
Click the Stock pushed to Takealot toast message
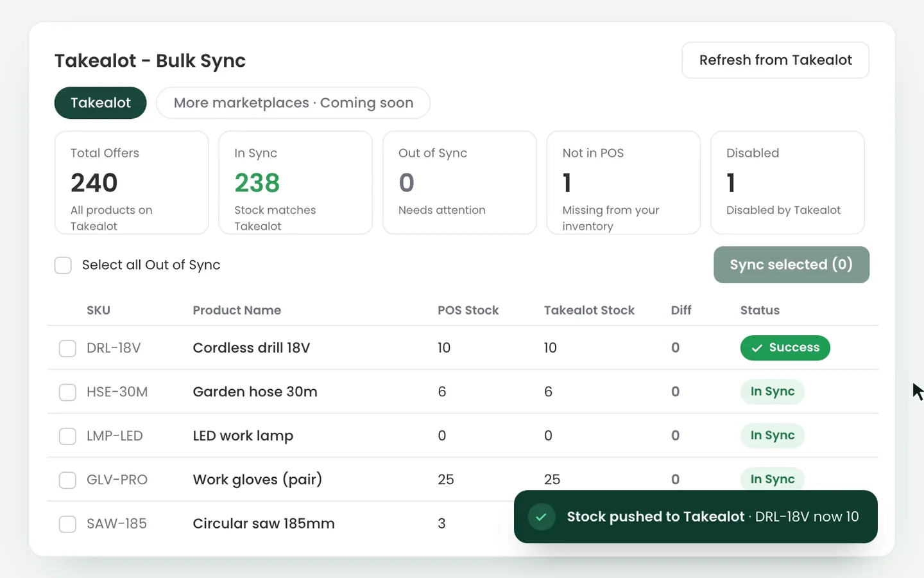coord(696,517)
